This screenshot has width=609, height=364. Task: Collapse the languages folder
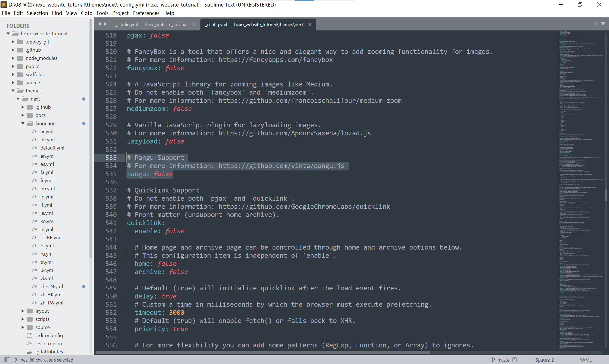tap(23, 123)
